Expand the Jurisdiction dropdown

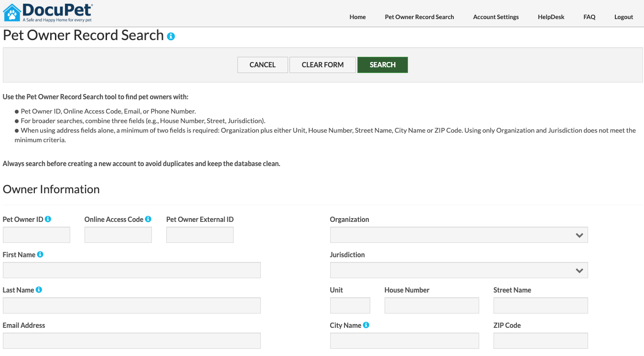pyautogui.click(x=459, y=270)
